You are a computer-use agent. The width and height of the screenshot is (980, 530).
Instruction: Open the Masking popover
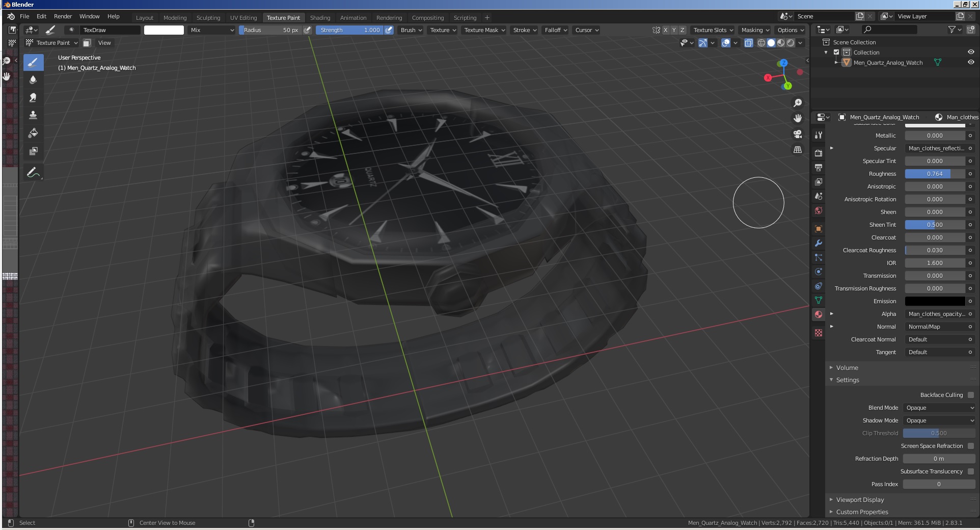click(x=755, y=30)
